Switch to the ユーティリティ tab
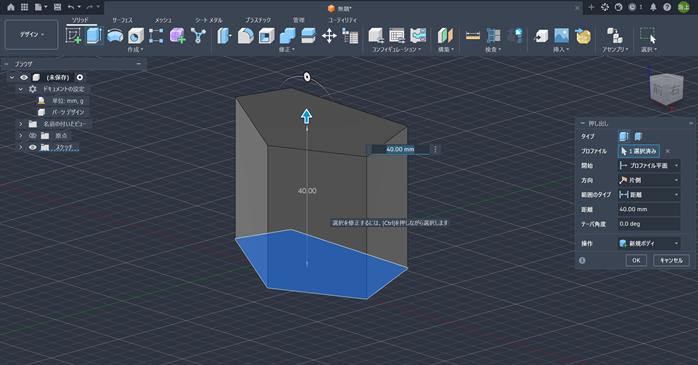The image size is (698, 365). 342,20
